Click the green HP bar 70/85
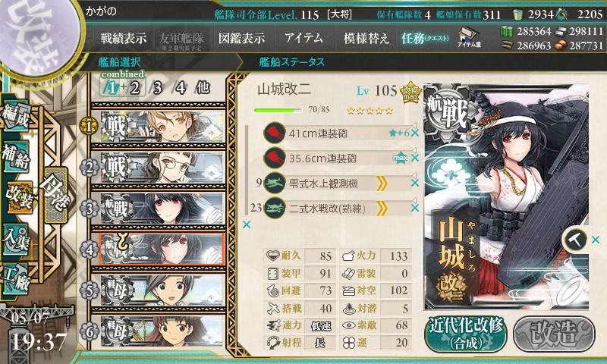The image size is (607, 364). coord(278,110)
